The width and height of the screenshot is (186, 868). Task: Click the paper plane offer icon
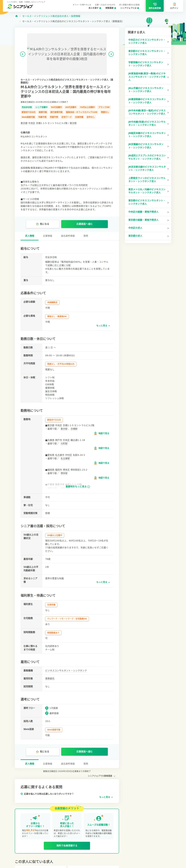point(35,818)
